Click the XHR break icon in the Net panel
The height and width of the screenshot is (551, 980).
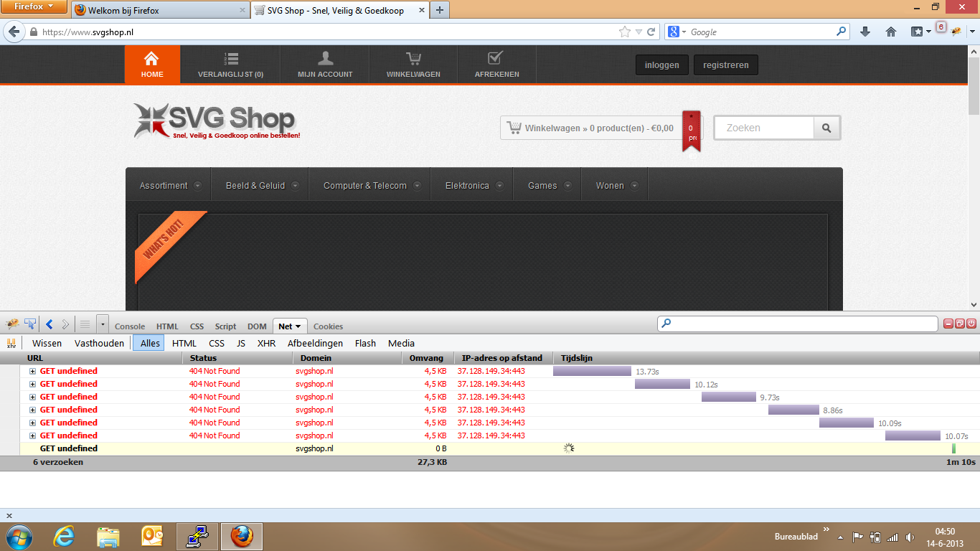coord(11,343)
